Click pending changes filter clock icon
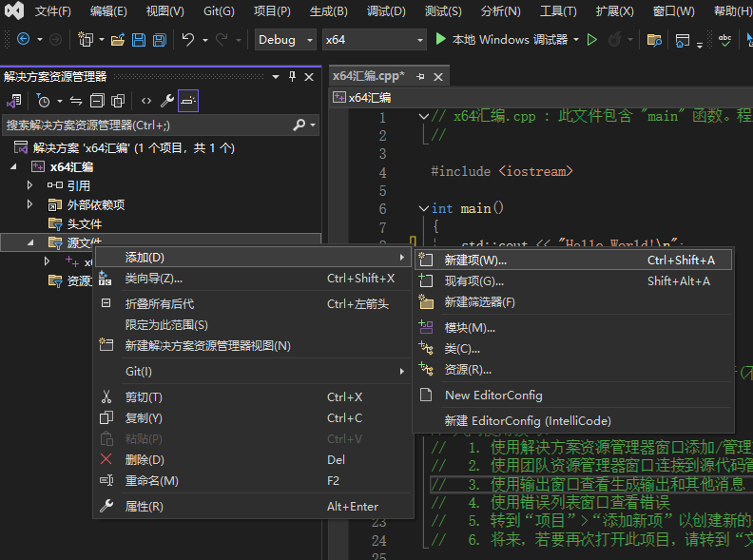This screenshot has height=560, width=753. (43, 101)
